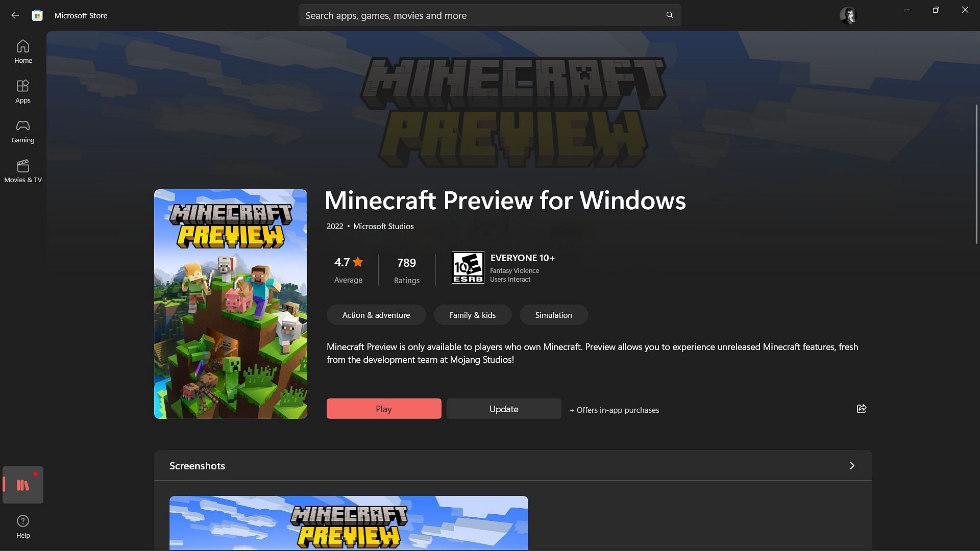Select the Action & adventure category tag

376,314
